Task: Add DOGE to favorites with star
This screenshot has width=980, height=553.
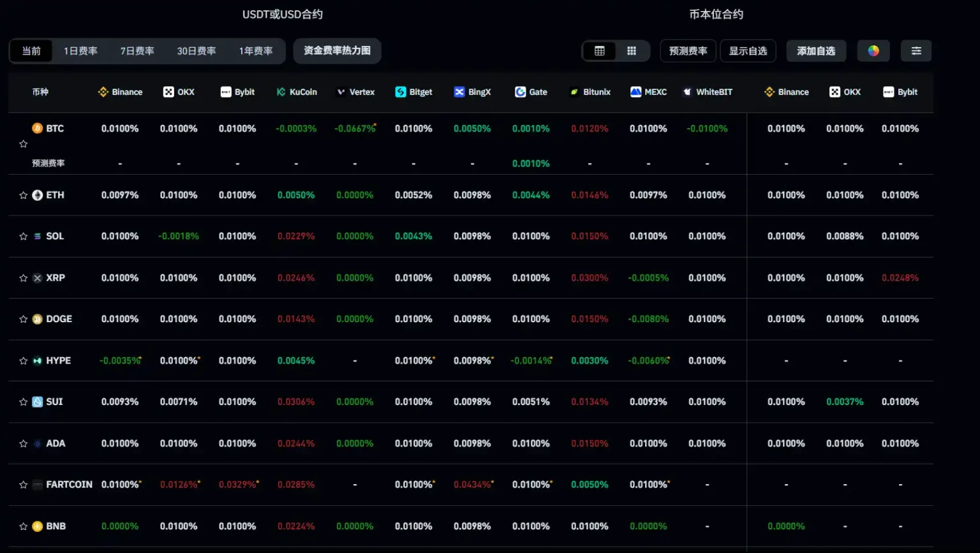Action: pyautogui.click(x=24, y=319)
